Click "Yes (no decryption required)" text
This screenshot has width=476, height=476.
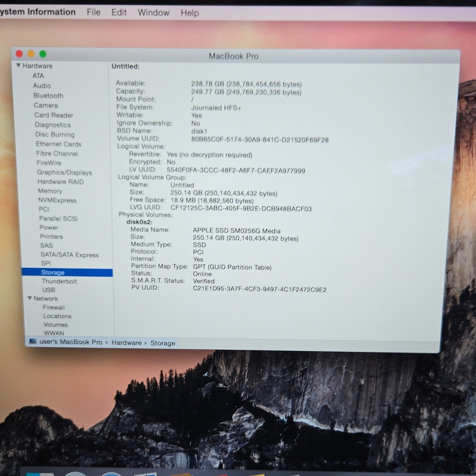(210, 155)
